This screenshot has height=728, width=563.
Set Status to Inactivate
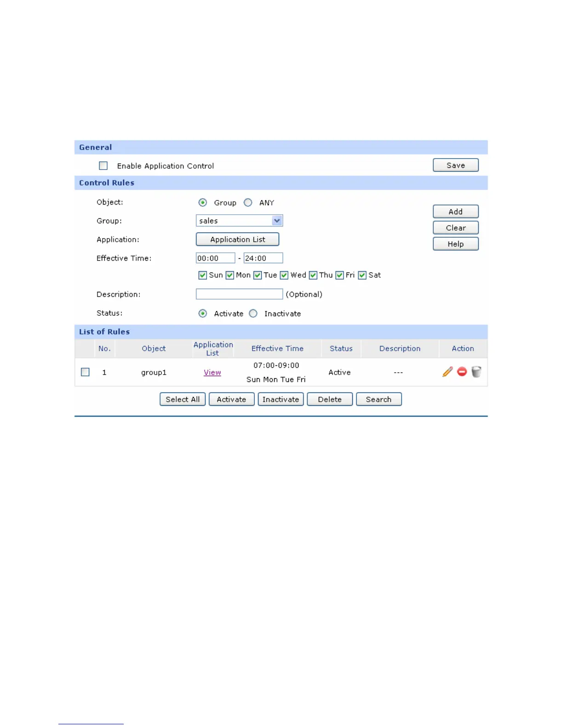[253, 313]
